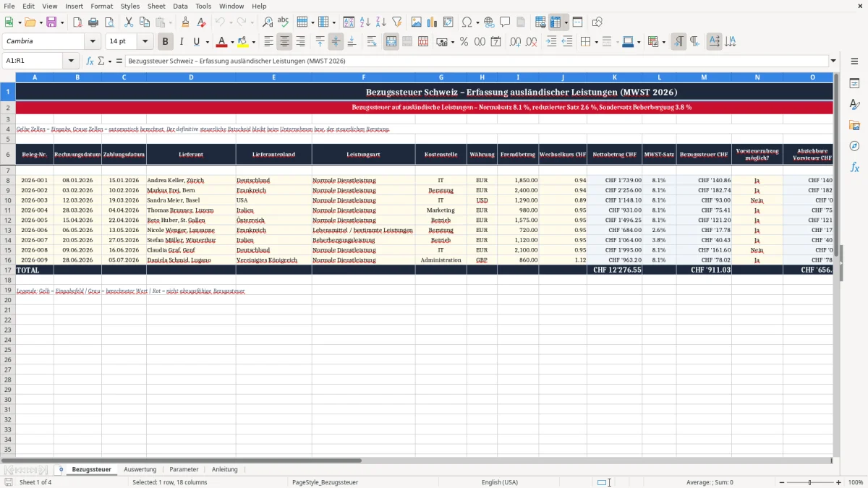Switch to the Parameter sheet tab
Viewport: 868px width, 488px height.
click(184, 469)
